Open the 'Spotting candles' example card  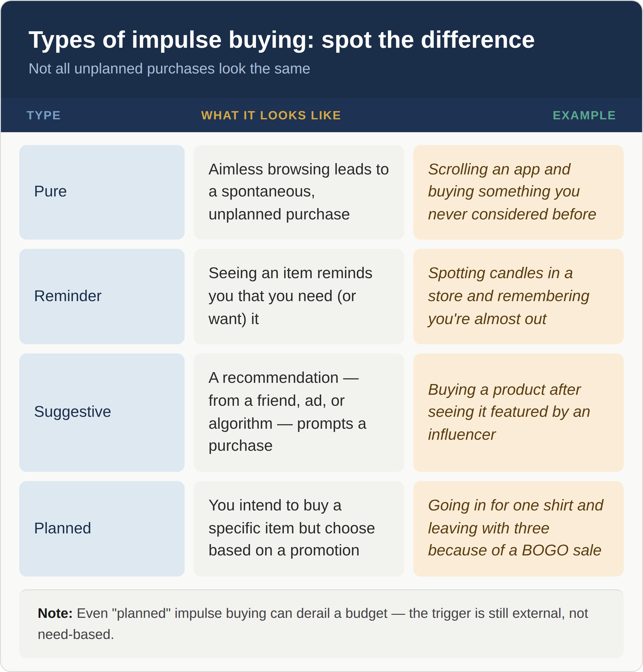point(518,296)
